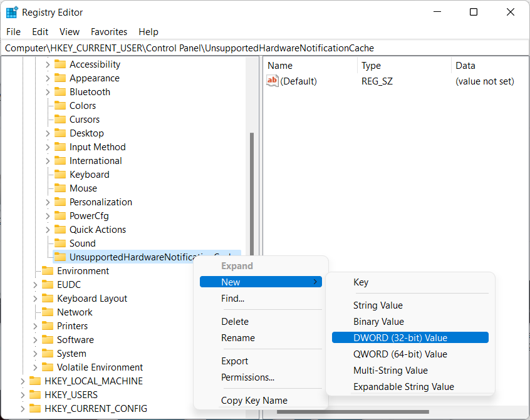Expand the Keyboard Layout key
Screen dimensions: 530x420
tap(35, 299)
